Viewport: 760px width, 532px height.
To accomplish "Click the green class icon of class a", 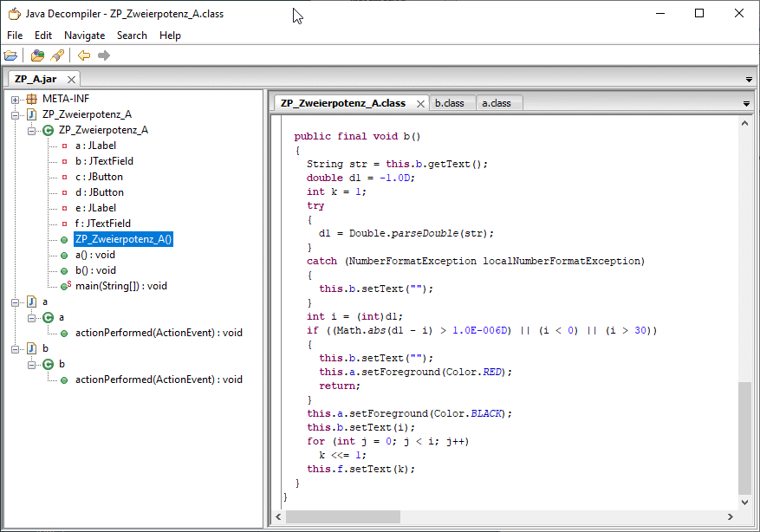I will (48, 318).
